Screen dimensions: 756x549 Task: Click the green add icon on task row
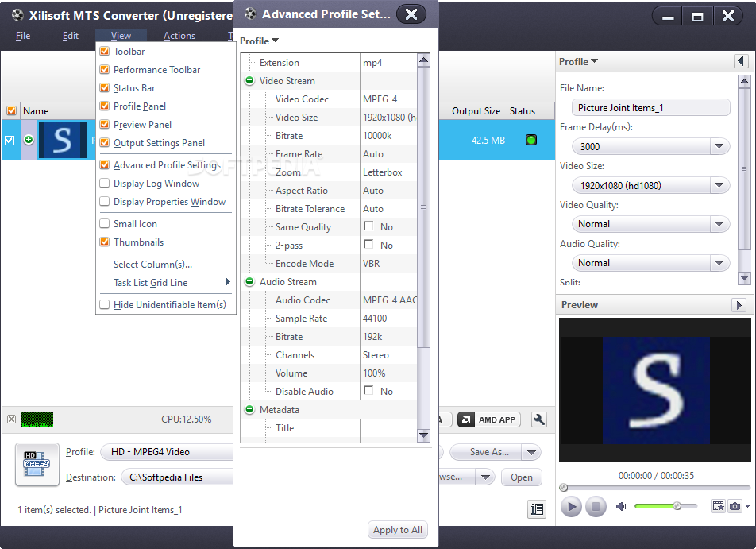point(29,140)
